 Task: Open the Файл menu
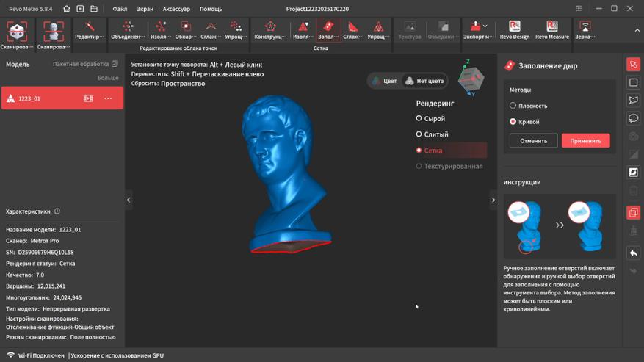pyautogui.click(x=120, y=9)
